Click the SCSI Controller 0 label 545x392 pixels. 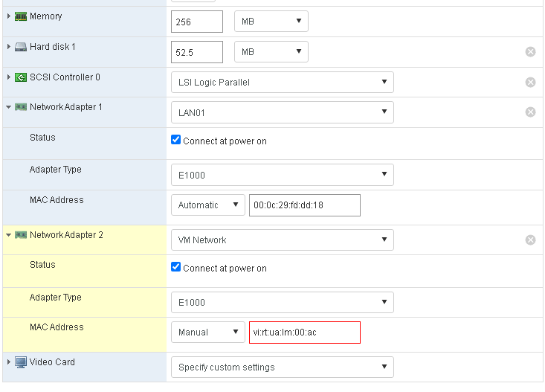(x=65, y=77)
